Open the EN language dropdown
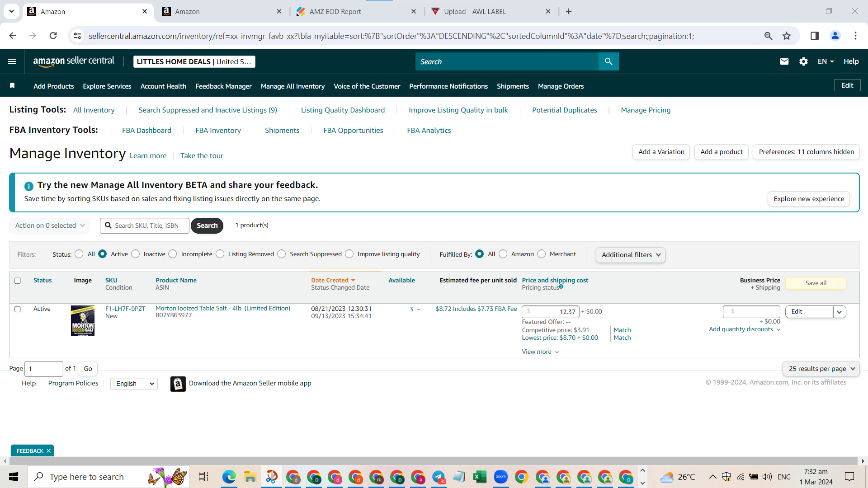The height and width of the screenshot is (488, 868). pos(826,61)
